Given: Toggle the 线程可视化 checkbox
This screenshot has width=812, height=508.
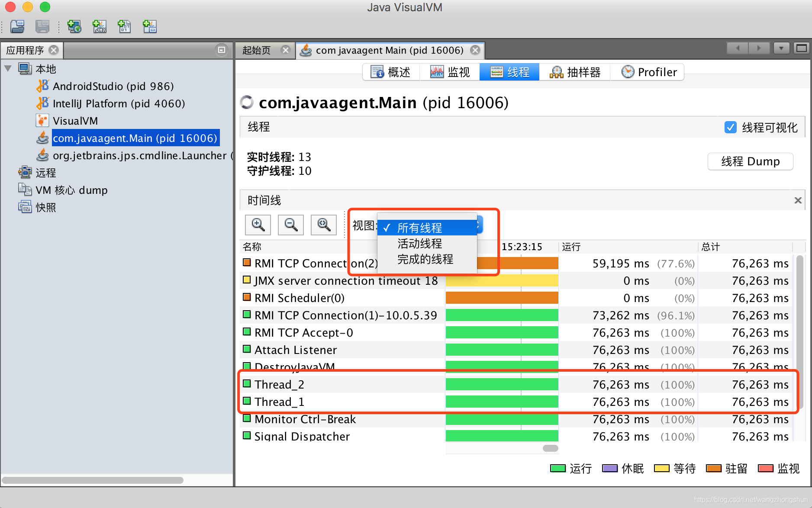Looking at the screenshot, I should click(731, 127).
